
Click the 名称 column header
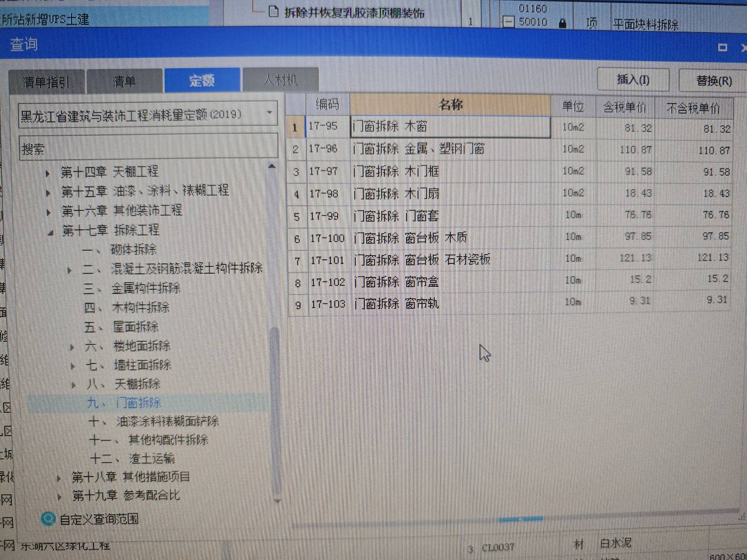pos(450,105)
